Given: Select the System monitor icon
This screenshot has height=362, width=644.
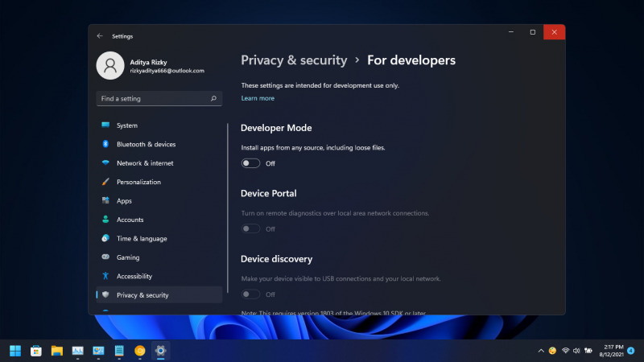Looking at the screenshot, I should [105, 125].
